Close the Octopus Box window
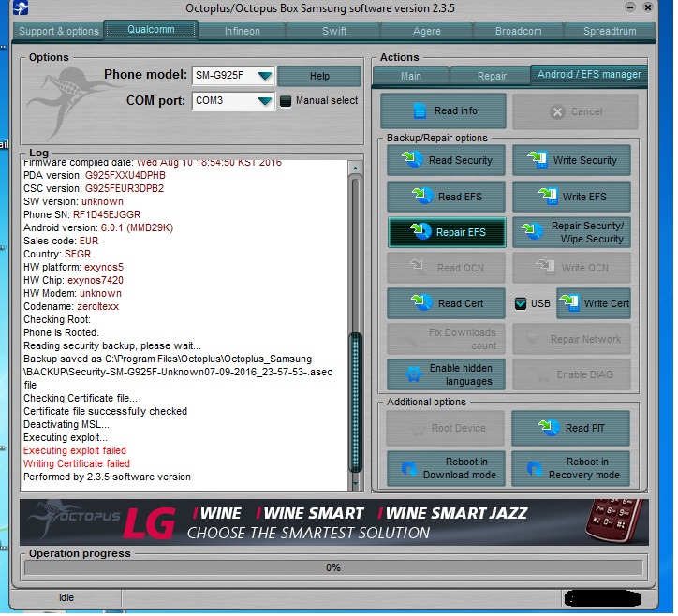 pos(648,7)
